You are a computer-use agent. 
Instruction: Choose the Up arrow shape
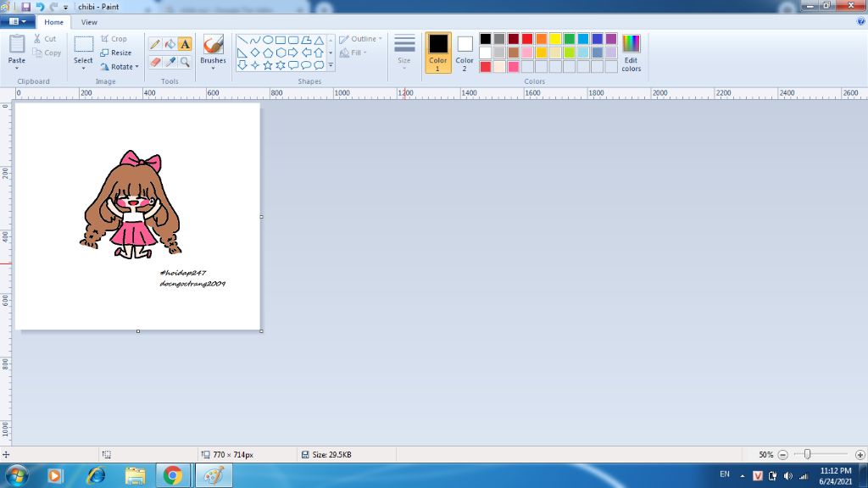319,53
